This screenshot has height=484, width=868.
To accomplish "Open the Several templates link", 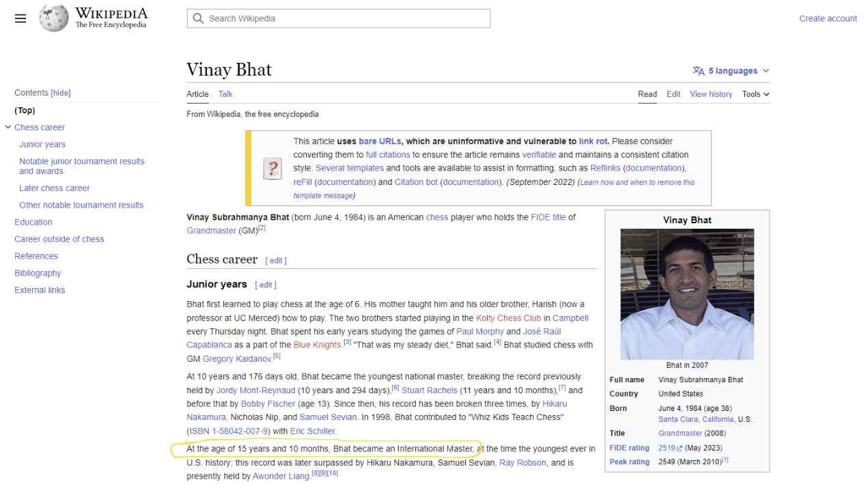I will (x=350, y=168).
